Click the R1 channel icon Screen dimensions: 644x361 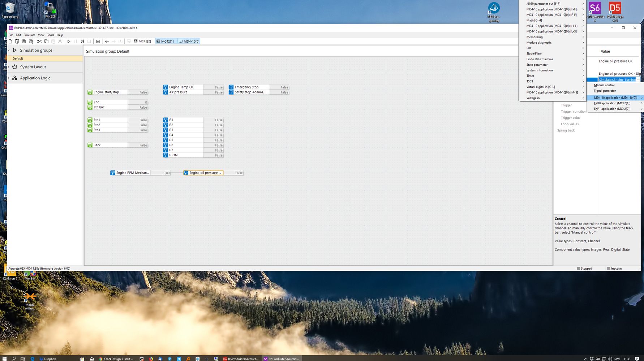[x=166, y=120]
